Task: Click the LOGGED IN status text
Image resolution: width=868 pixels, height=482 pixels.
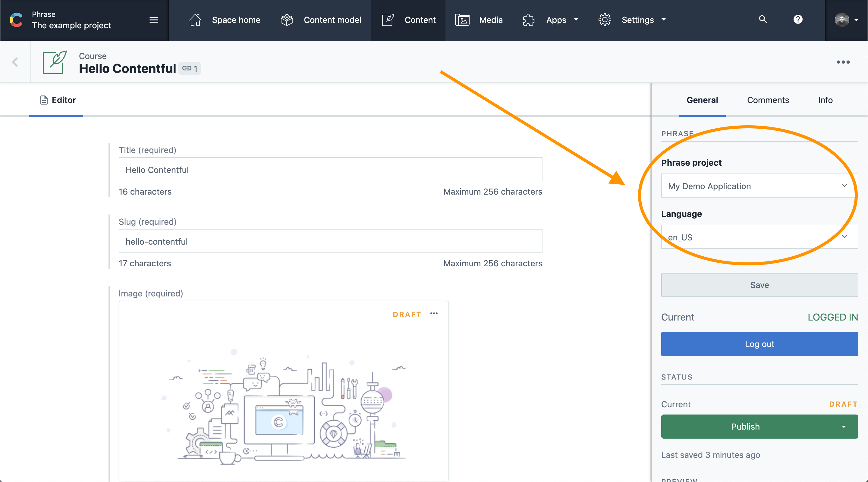Action: (833, 317)
